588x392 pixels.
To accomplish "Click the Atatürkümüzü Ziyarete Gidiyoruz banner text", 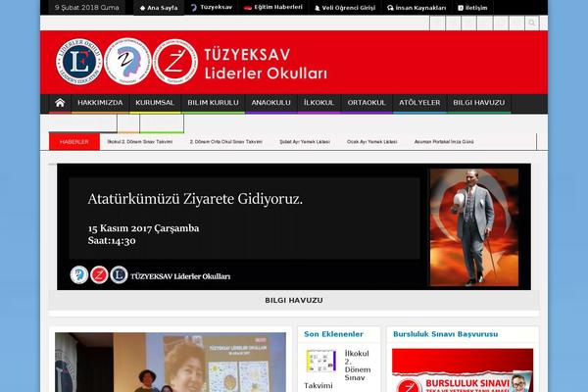I will (195, 199).
